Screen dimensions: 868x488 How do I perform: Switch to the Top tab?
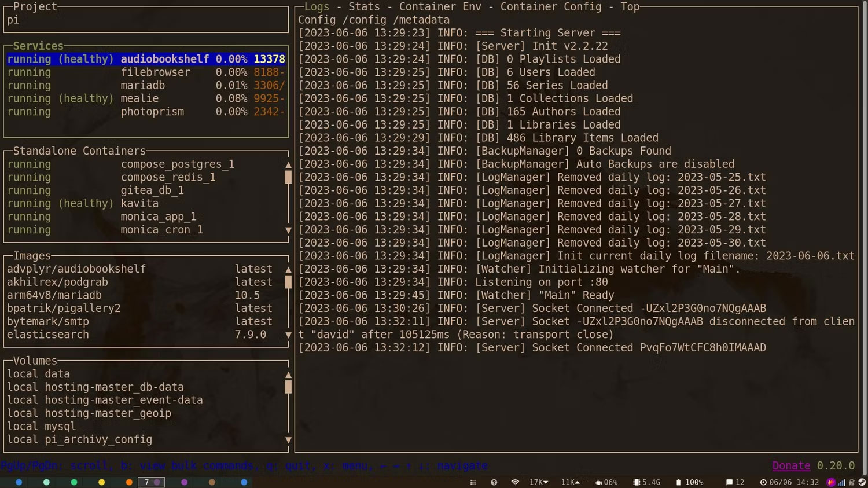coord(630,7)
